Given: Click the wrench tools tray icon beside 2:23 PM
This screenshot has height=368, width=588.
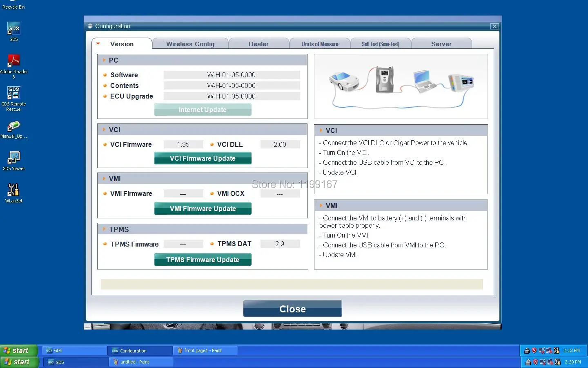Looking at the screenshot, I should pos(556,350).
